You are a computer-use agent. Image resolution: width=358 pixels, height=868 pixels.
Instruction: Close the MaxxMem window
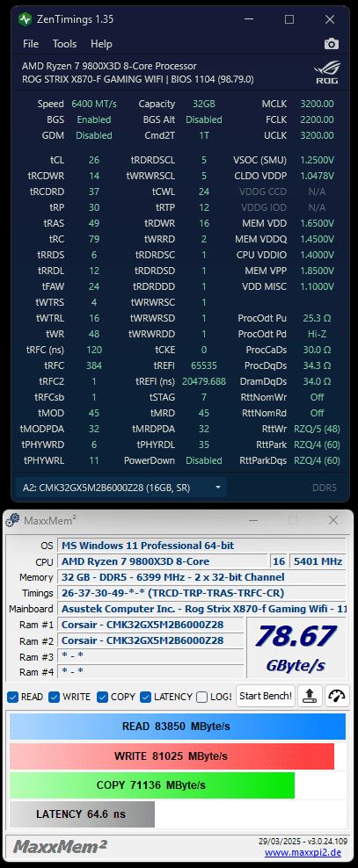(333, 520)
